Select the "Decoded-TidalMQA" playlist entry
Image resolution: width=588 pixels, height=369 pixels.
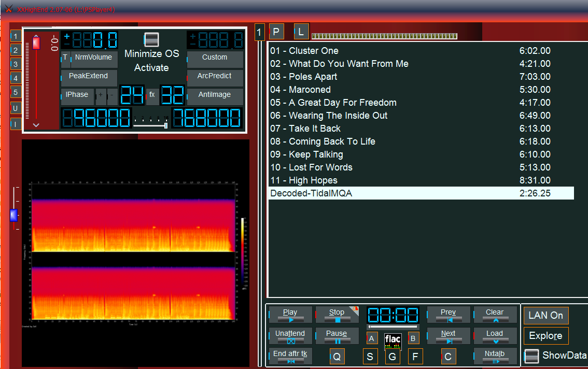pyautogui.click(x=421, y=193)
